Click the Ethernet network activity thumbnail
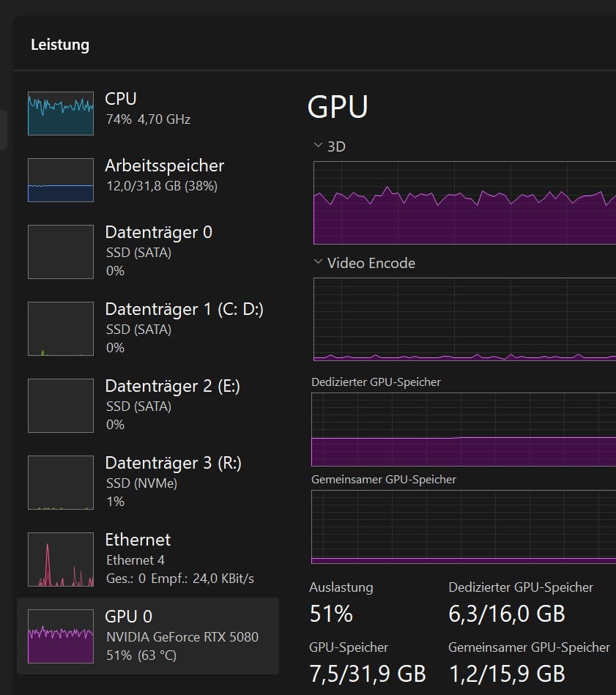 pyautogui.click(x=60, y=560)
